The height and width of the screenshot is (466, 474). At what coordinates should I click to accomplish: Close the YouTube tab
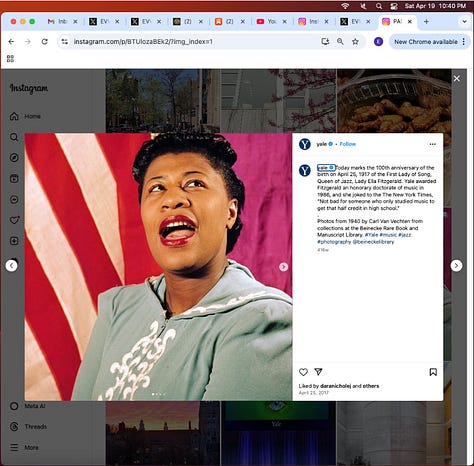pos(285,21)
